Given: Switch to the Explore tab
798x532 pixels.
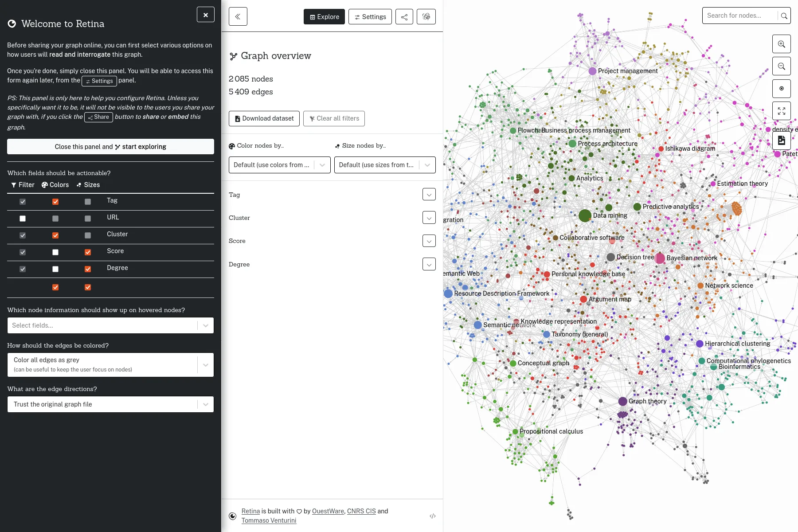Looking at the screenshot, I should pos(324,17).
